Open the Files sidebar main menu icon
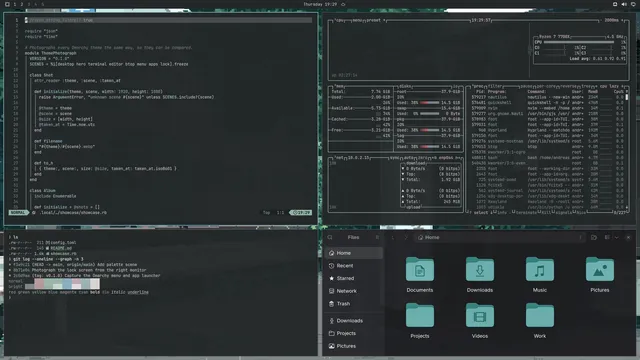The height and width of the screenshot is (360, 640). tap(377, 237)
